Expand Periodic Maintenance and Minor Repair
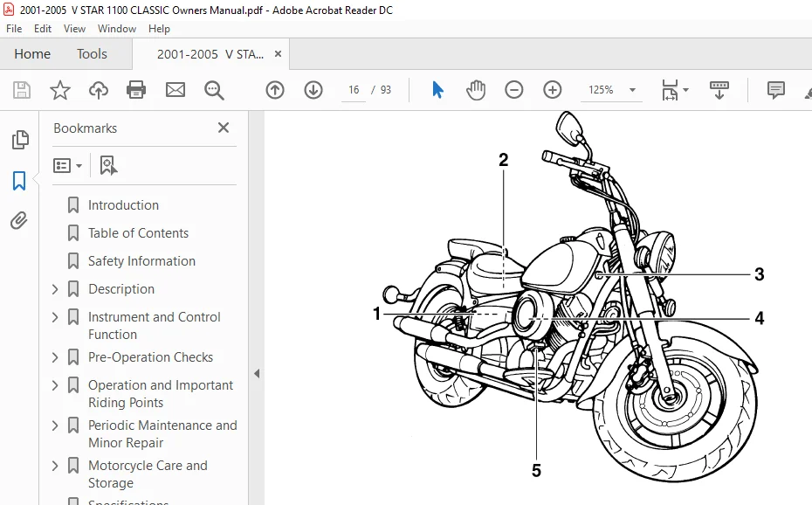 point(55,425)
